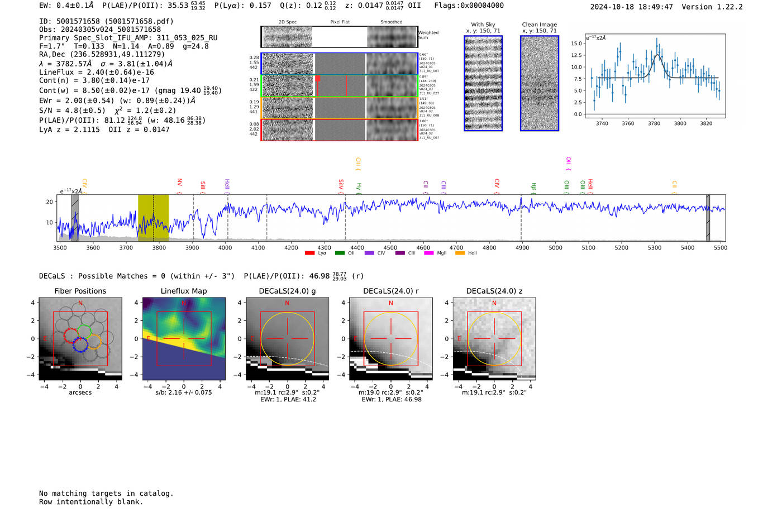
Task: Click EWr: 1. PLAE: 46.98 caption
Action: [x=391, y=400]
